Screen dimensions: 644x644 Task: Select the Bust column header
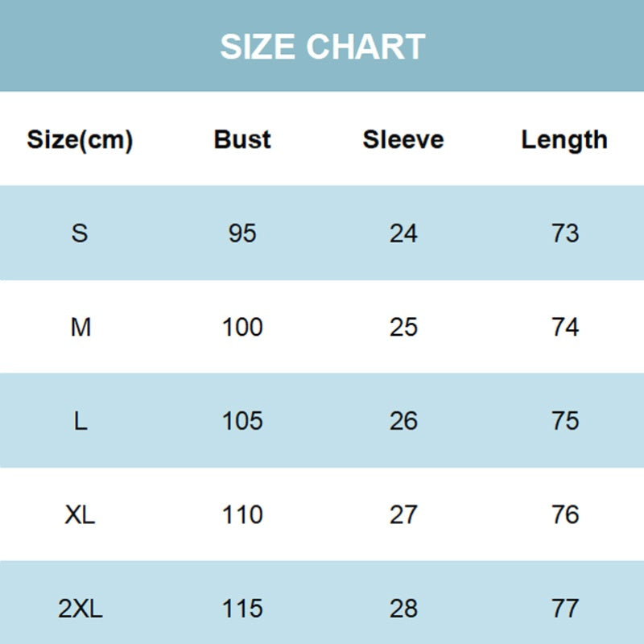pos(242,139)
